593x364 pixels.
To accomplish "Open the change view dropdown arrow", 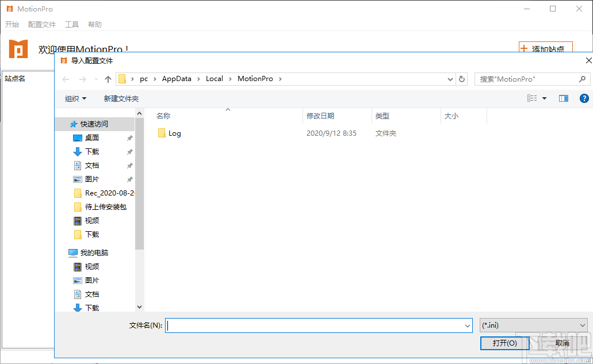I will [x=543, y=98].
